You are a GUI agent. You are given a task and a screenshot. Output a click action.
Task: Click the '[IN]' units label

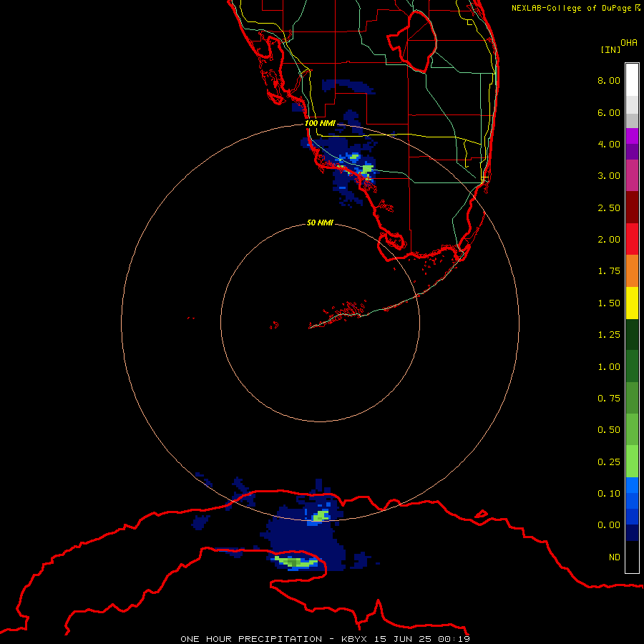coord(610,49)
